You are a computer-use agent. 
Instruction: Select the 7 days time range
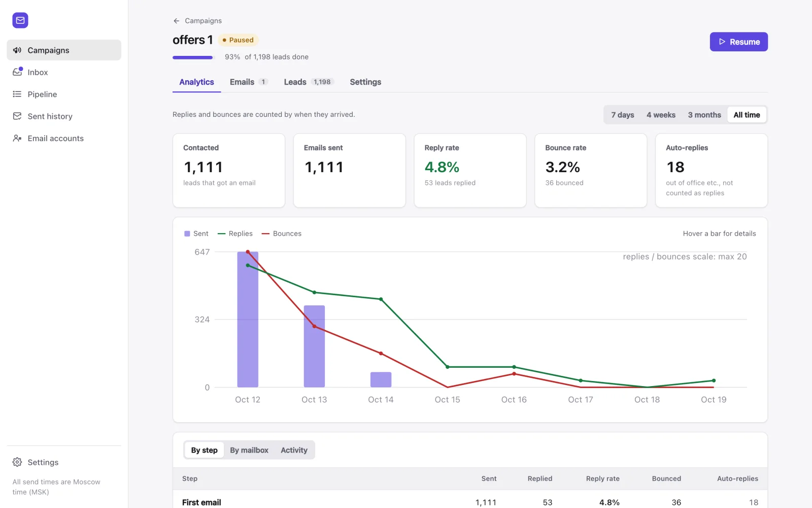pos(623,115)
